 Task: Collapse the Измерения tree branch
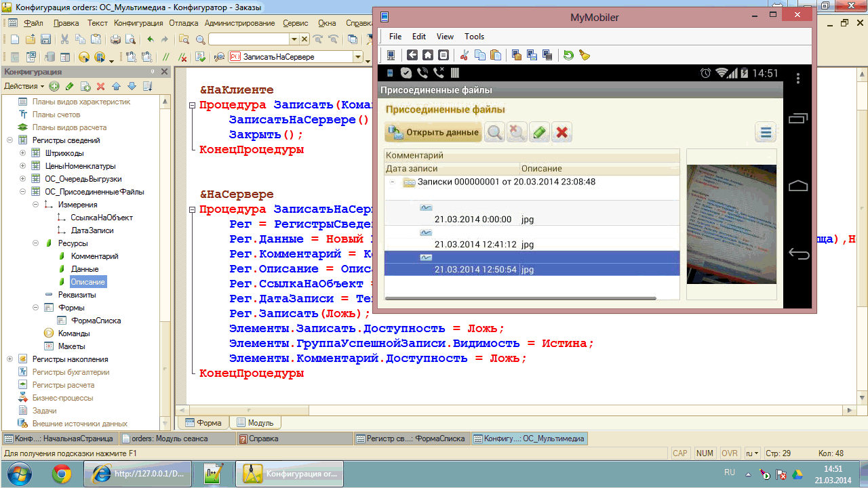click(35, 205)
